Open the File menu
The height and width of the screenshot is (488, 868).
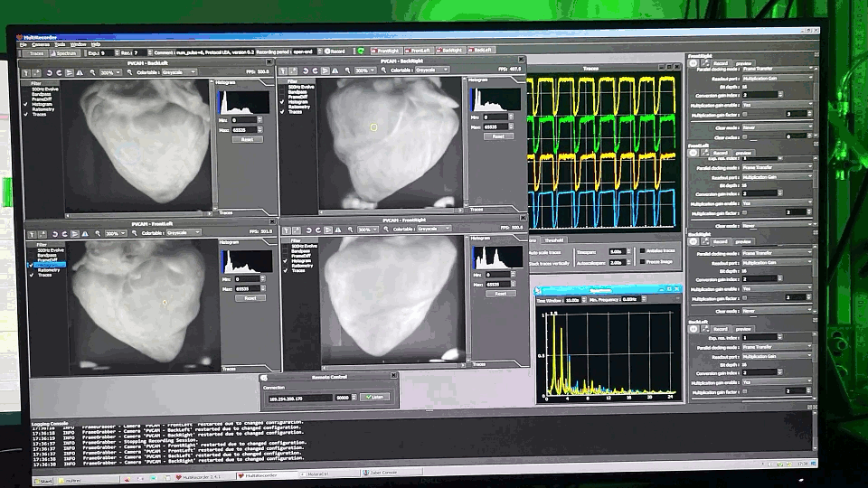coord(24,45)
